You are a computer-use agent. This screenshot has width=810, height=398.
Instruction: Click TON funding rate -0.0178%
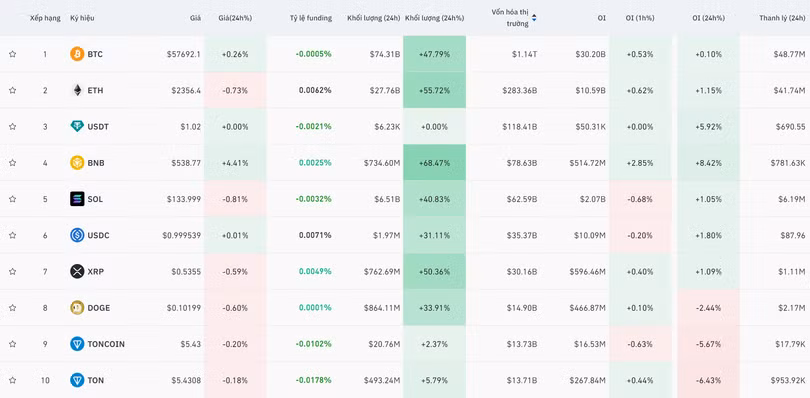314,380
